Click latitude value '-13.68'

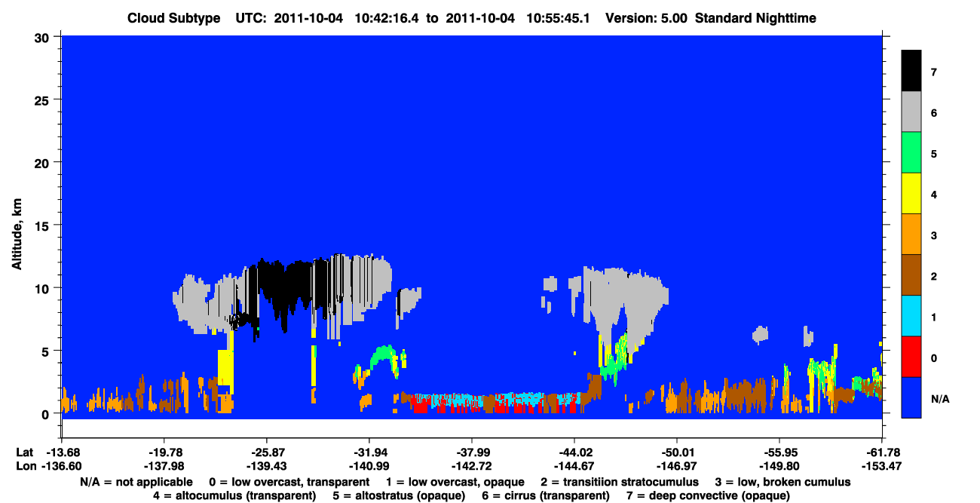(x=62, y=452)
